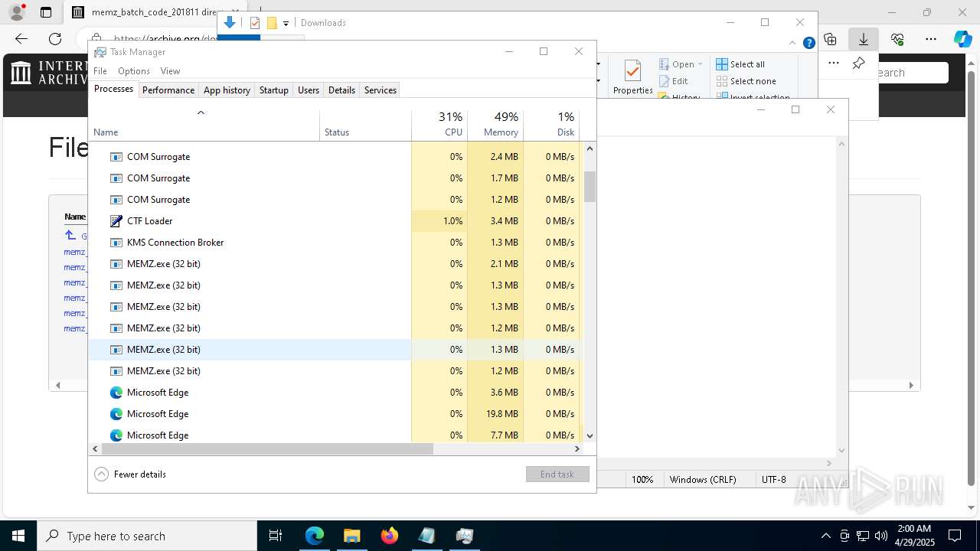The height and width of the screenshot is (551, 980).
Task: Open the Explorer Help question mark icon
Action: (x=808, y=43)
